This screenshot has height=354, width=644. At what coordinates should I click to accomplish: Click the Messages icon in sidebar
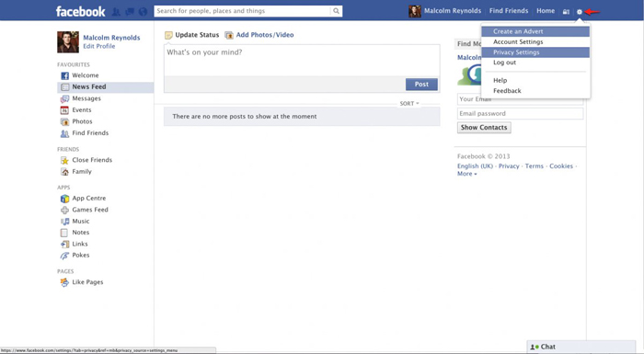pyautogui.click(x=65, y=98)
